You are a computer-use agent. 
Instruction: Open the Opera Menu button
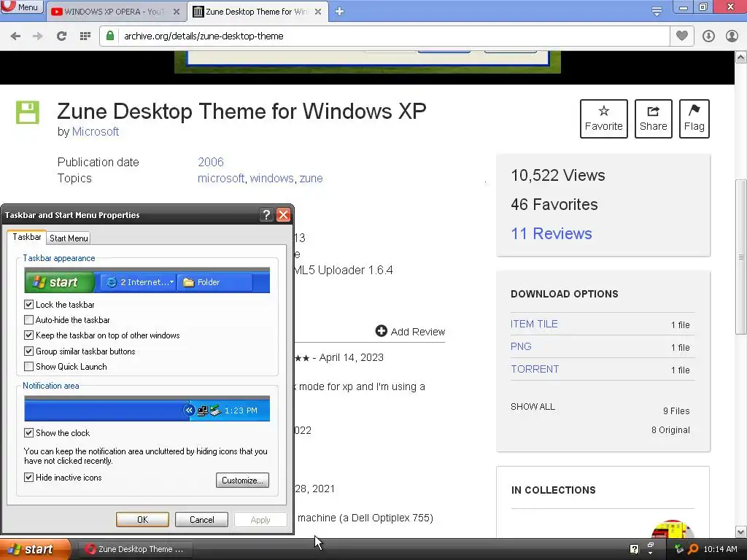(x=21, y=7)
